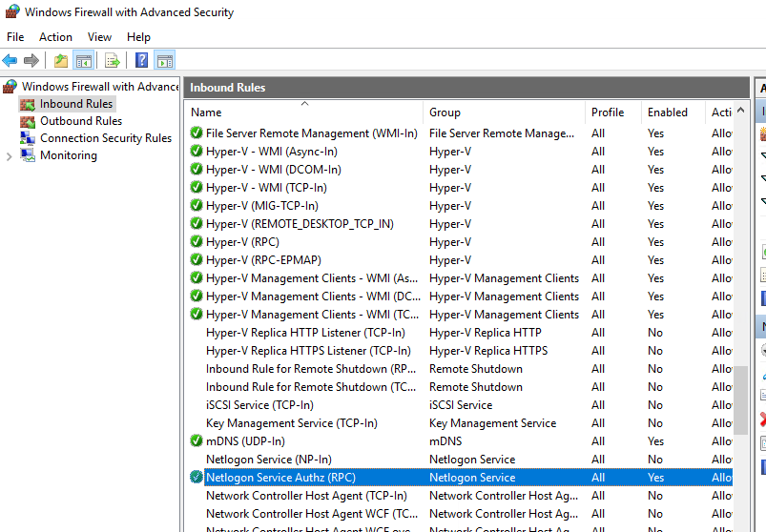
Task: Select Inbound Rules in the tree
Action: (x=76, y=104)
